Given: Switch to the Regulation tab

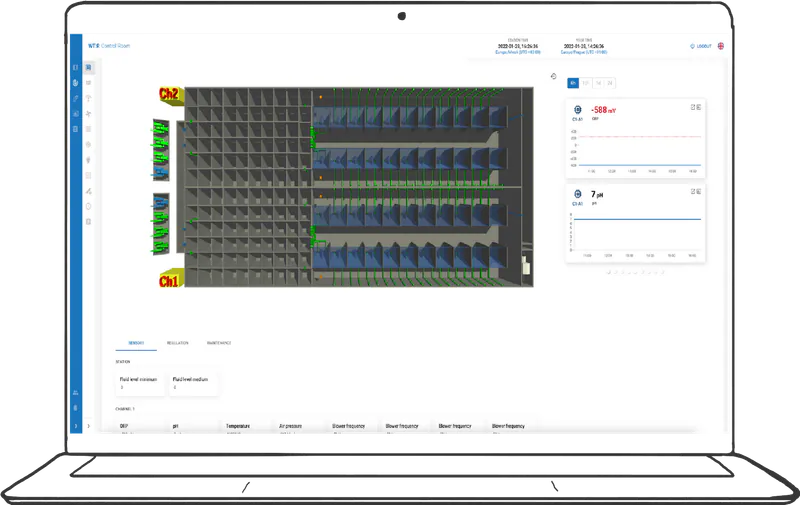Looking at the screenshot, I should coord(177,343).
